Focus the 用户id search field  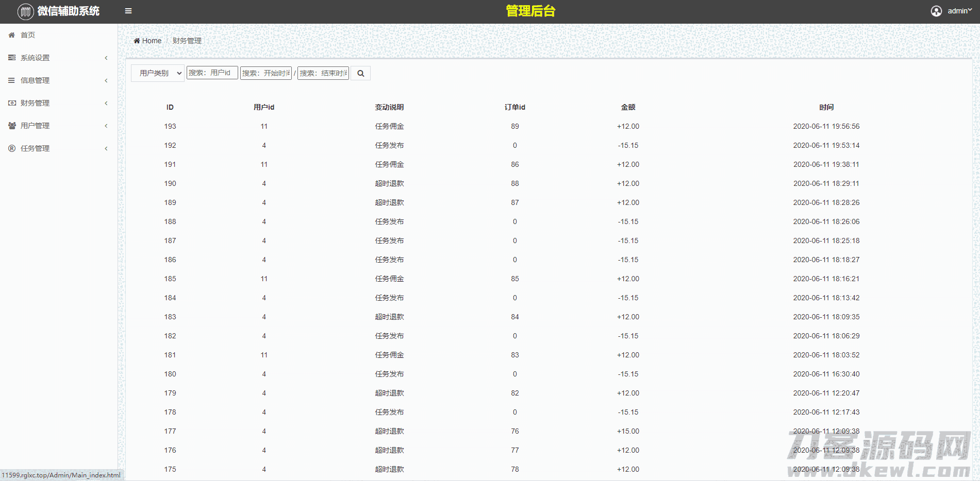point(212,73)
